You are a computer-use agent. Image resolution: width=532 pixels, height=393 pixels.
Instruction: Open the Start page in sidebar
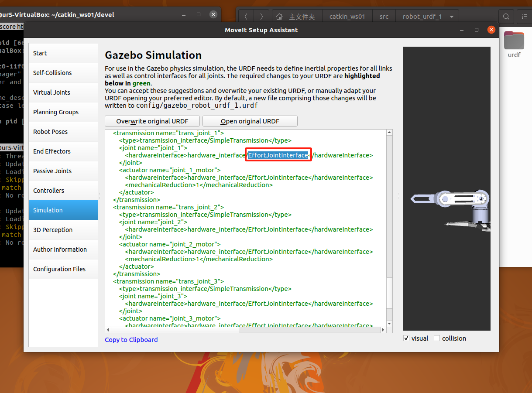tap(63, 53)
